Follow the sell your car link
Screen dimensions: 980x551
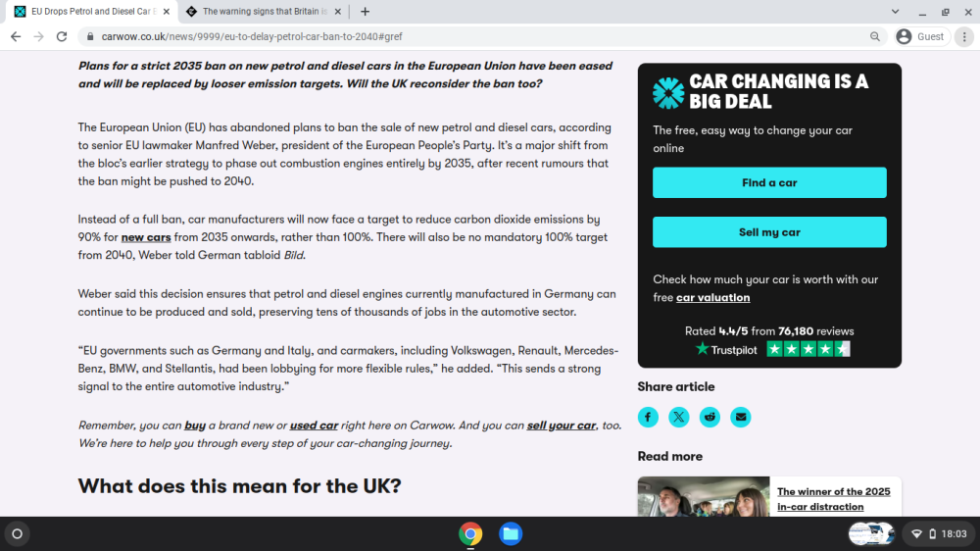(x=562, y=426)
